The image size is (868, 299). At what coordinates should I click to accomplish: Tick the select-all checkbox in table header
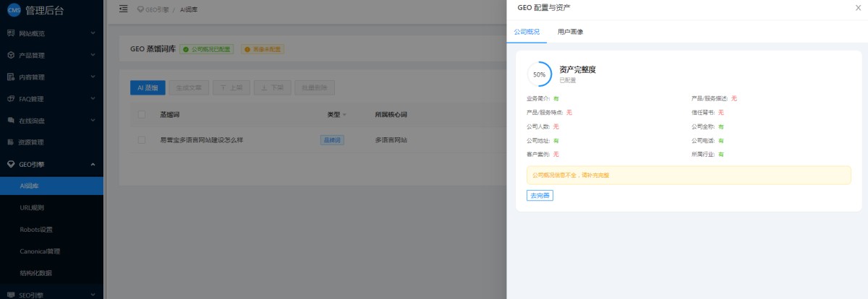point(142,114)
